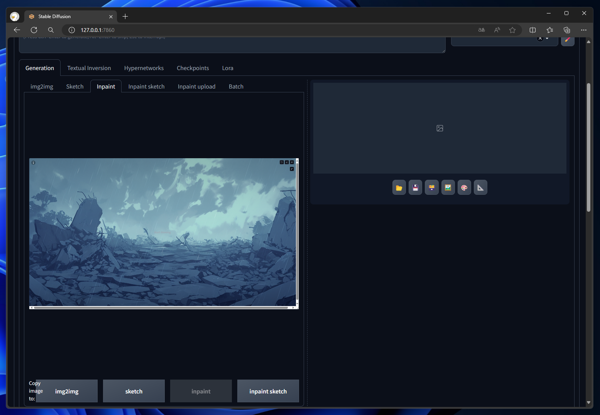Click the eraser icon on inpaint canvas
Viewport: 600px width, 415px height.
[287, 162]
